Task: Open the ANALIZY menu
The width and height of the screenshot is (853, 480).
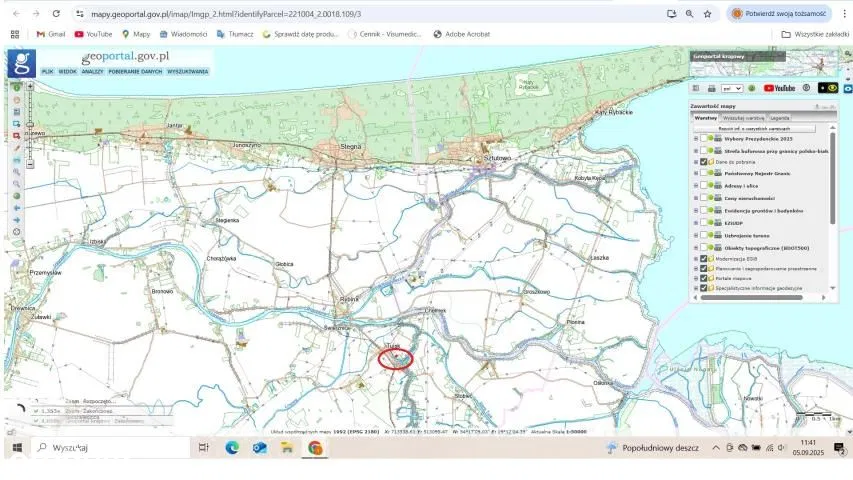Action: [x=93, y=72]
